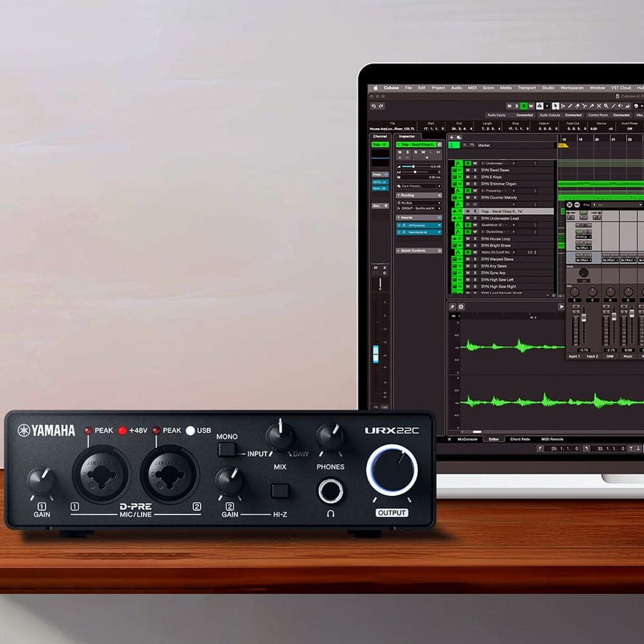
Task: Close the lower zone with the X
Action: pyautogui.click(x=449, y=439)
